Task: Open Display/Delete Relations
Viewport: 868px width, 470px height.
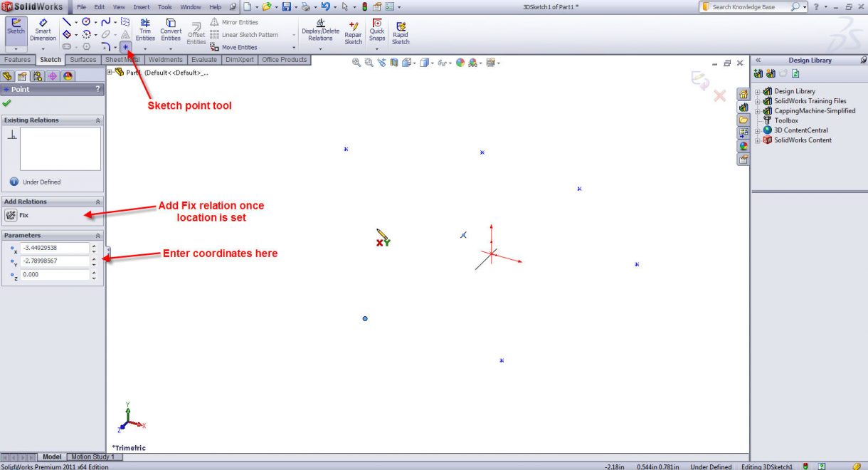Action: 320,29
